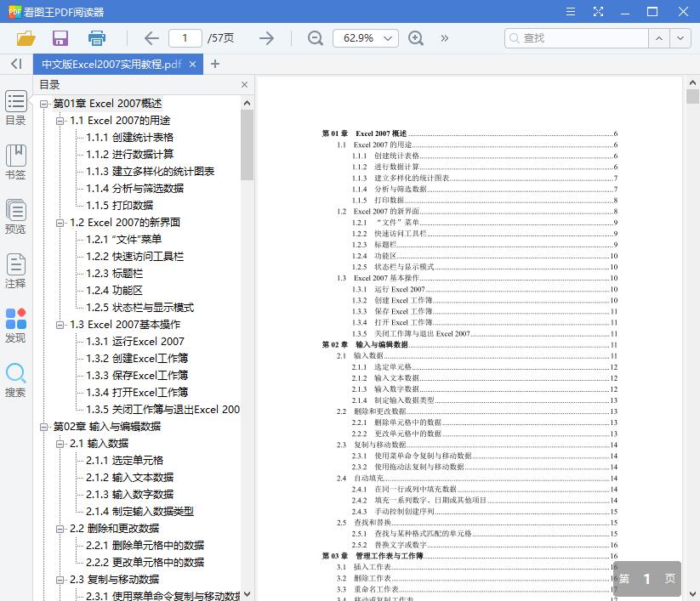Save the document with the save icon

click(x=60, y=38)
